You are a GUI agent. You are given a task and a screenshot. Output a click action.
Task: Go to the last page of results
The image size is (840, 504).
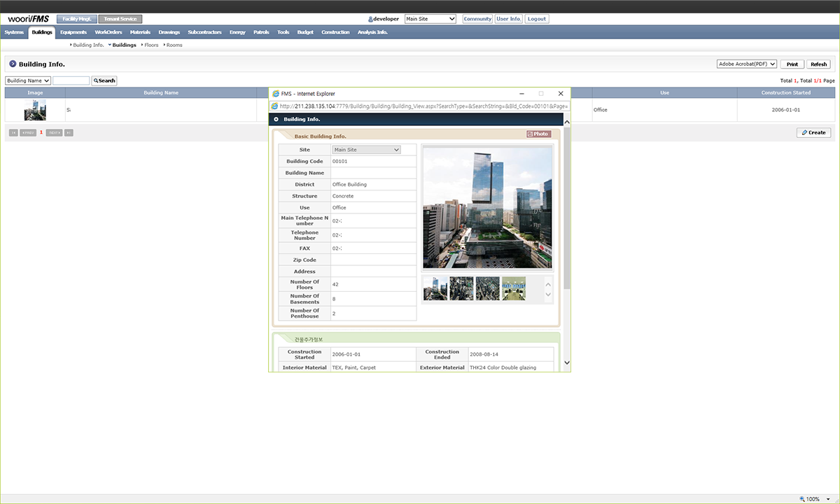click(x=69, y=132)
